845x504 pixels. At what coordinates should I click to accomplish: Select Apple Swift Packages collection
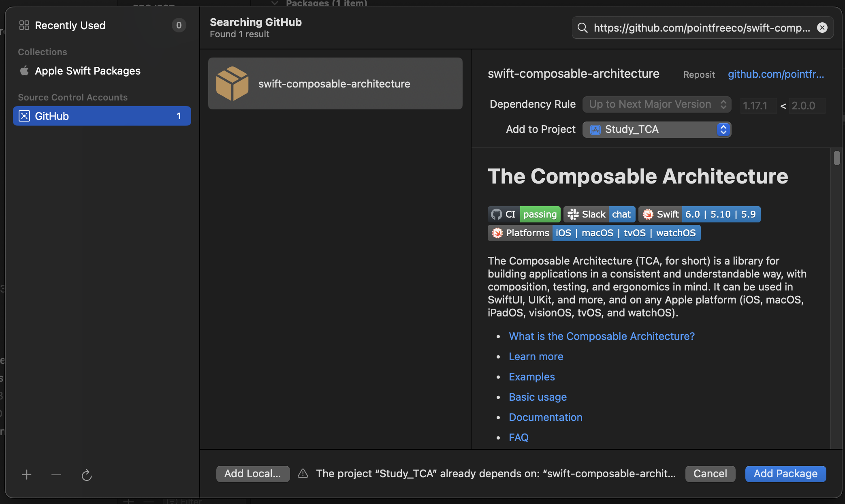pos(87,71)
